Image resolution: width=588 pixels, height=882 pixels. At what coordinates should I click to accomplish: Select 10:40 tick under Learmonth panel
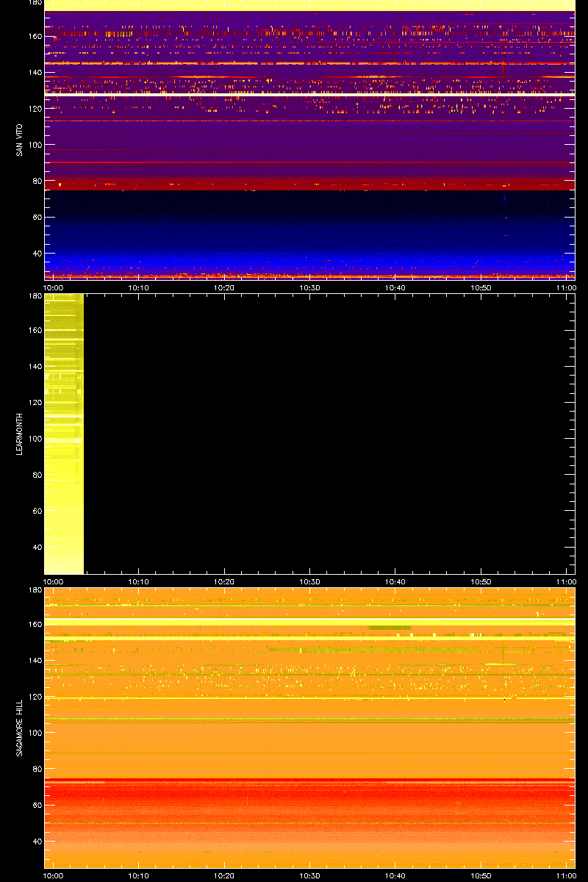[395, 581]
